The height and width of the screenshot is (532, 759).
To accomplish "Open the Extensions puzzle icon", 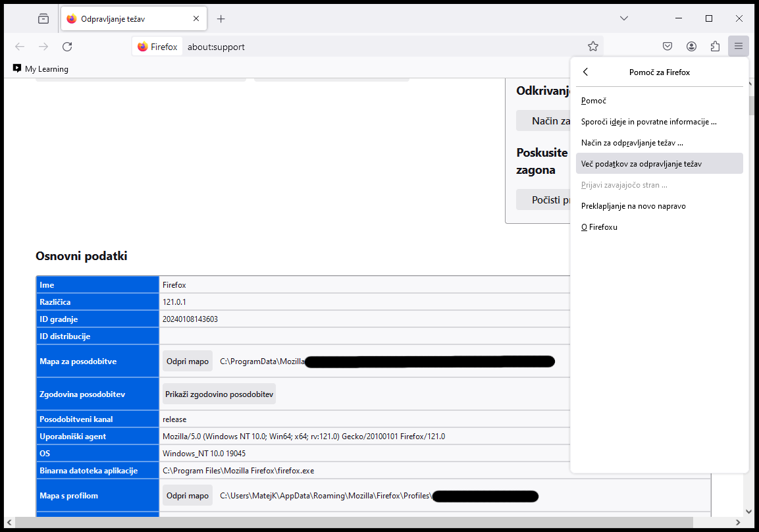I will point(715,47).
